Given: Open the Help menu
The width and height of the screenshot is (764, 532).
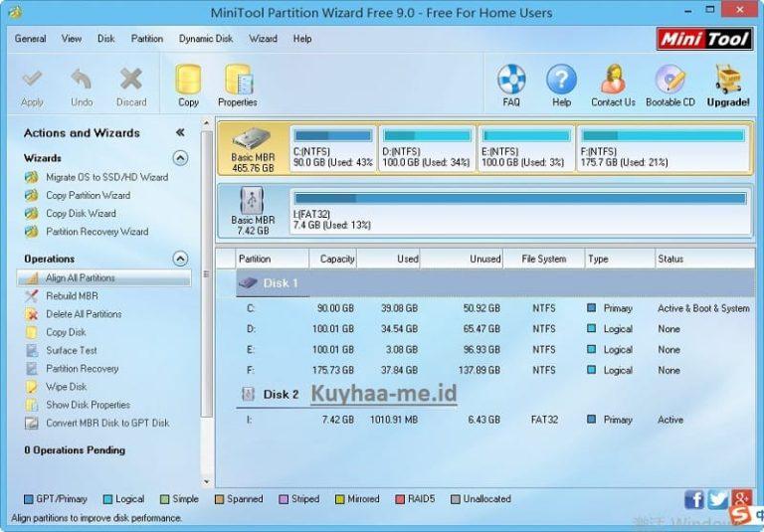Looking at the screenshot, I should (x=302, y=39).
